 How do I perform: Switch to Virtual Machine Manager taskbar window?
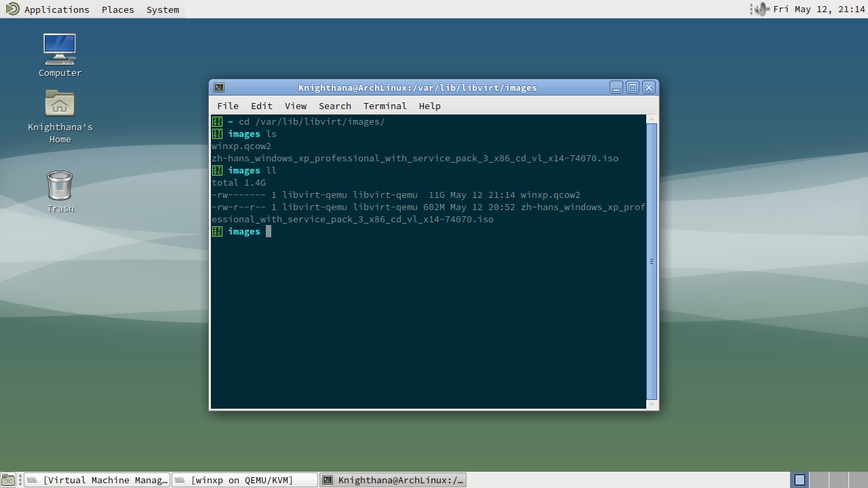point(96,480)
